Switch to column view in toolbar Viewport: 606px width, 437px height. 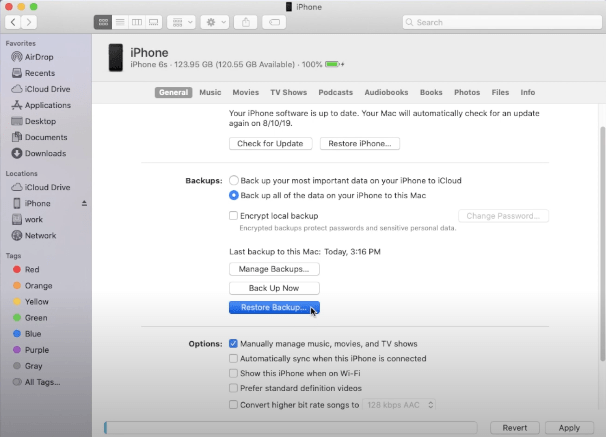137,22
